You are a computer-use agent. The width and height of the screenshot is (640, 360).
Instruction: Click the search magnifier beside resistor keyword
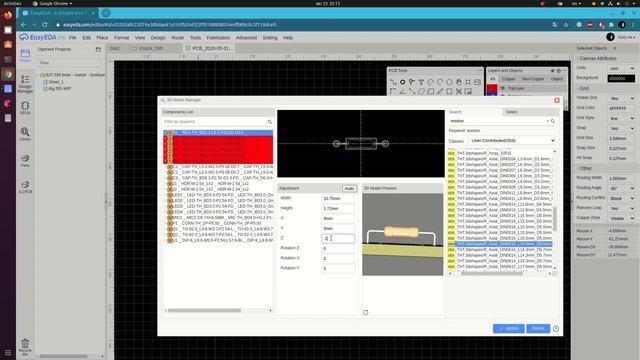coord(553,121)
